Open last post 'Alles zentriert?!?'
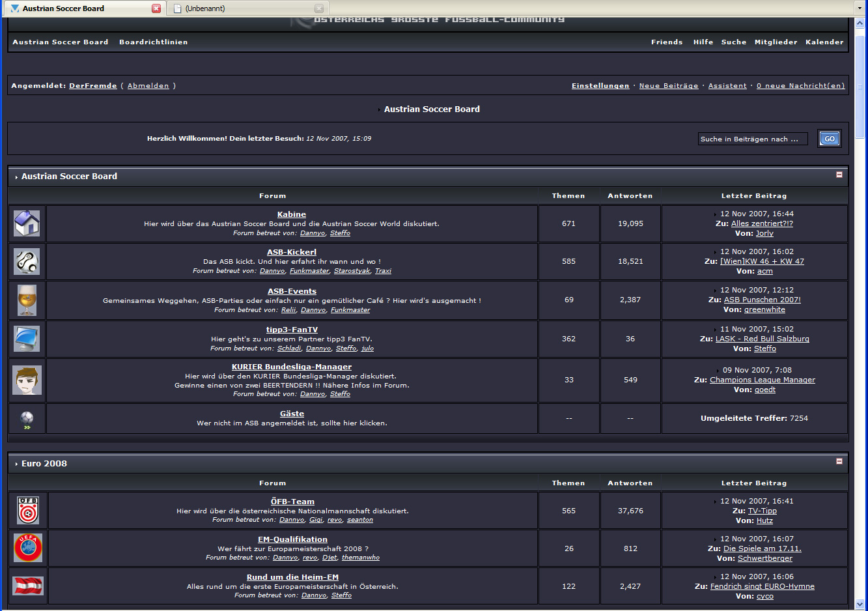Screen dimensions: 868x611 coord(762,223)
